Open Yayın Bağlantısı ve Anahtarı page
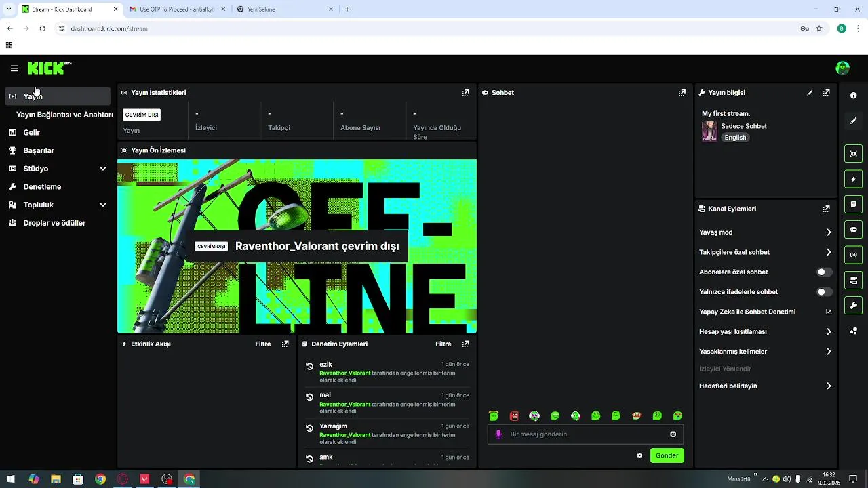868x488 pixels. point(64,115)
